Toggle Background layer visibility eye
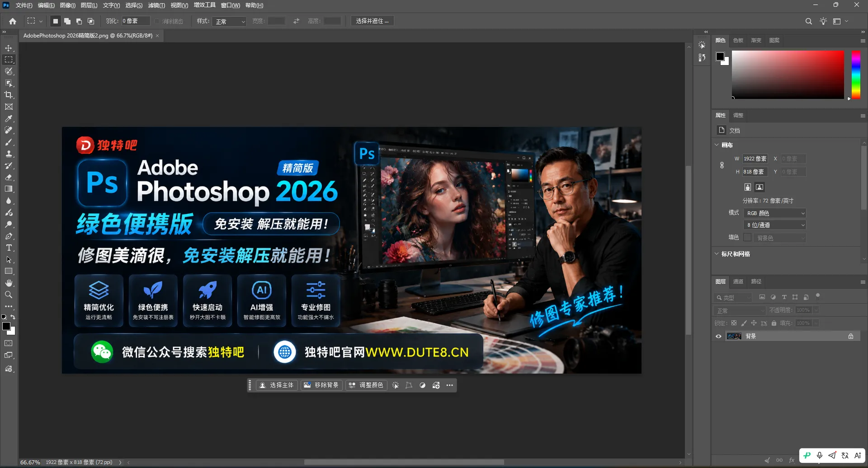Viewport: 868px width, 468px height. click(718, 336)
